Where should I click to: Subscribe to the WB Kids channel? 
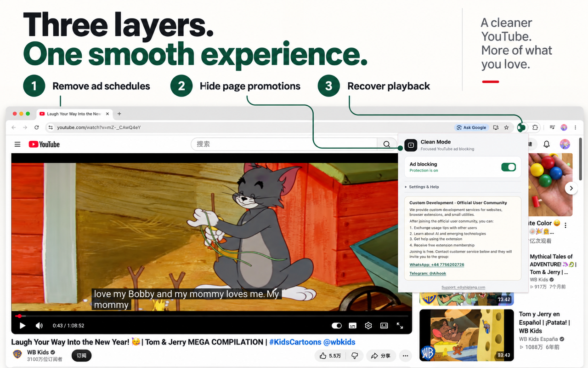point(82,356)
